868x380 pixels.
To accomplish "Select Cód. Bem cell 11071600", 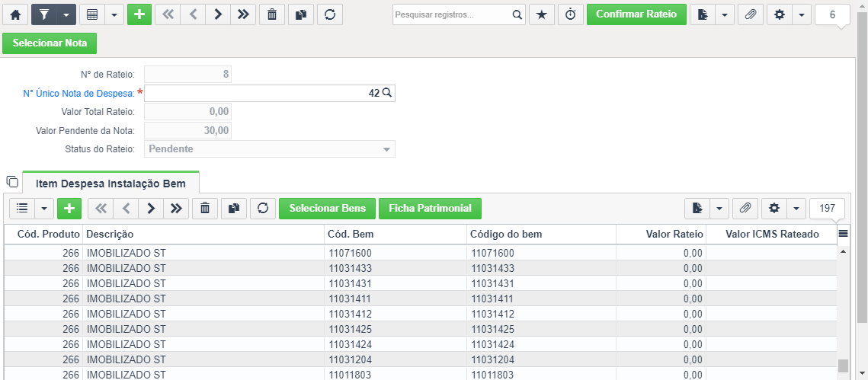I will [396, 254].
